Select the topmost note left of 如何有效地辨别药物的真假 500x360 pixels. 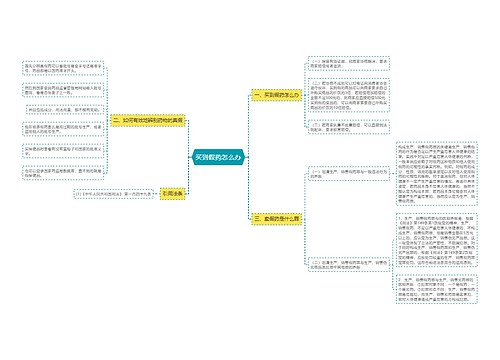click(x=63, y=68)
